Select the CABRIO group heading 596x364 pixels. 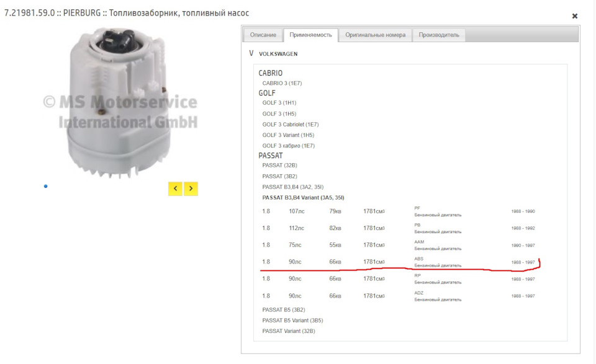coord(270,73)
